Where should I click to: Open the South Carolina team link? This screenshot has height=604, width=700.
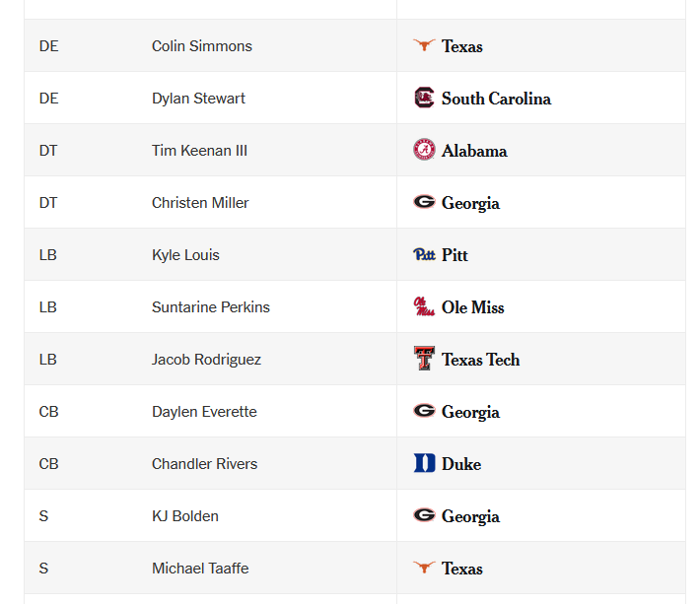pyautogui.click(x=496, y=99)
